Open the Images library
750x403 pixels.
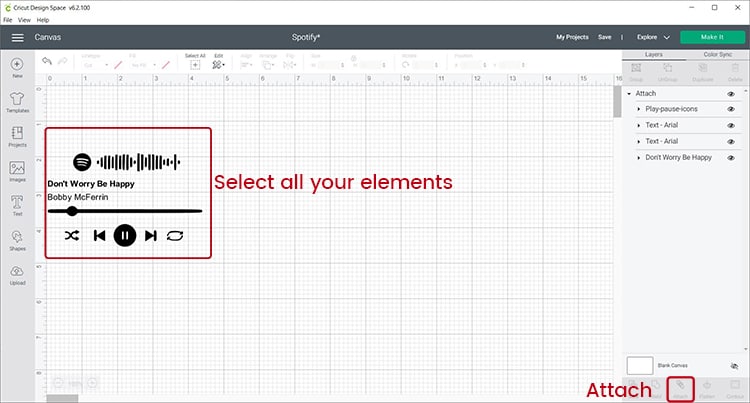pyautogui.click(x=17, y=171)
